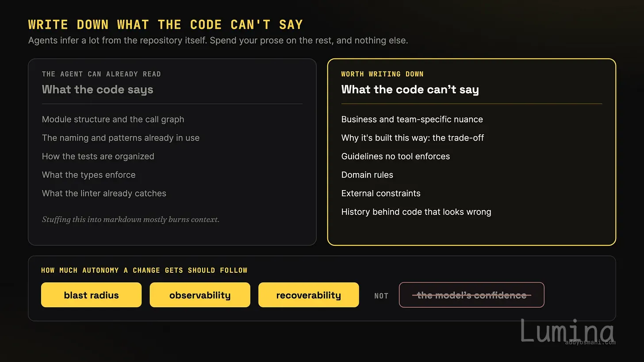Click Module structure and the call graph

click(113, 119)
